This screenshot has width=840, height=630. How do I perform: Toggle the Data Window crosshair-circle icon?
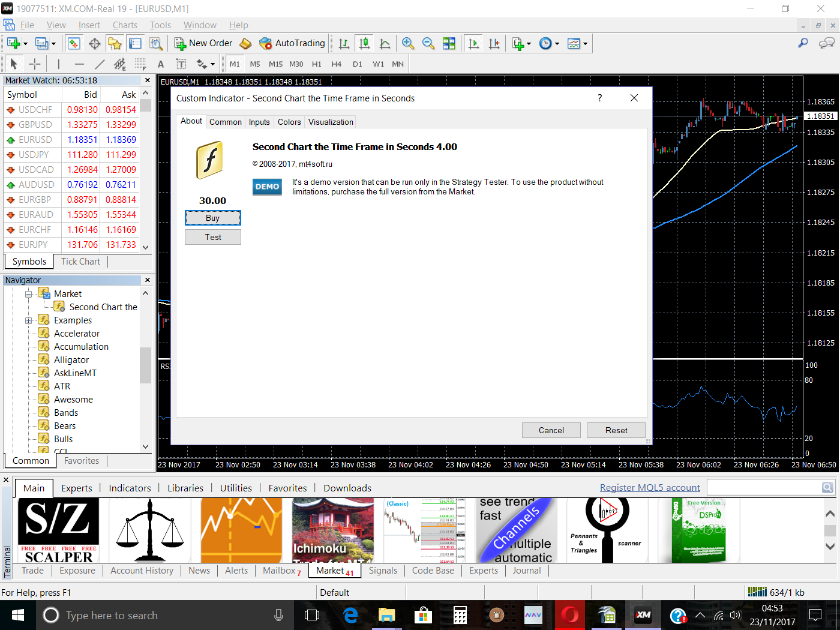pos(94,43)
